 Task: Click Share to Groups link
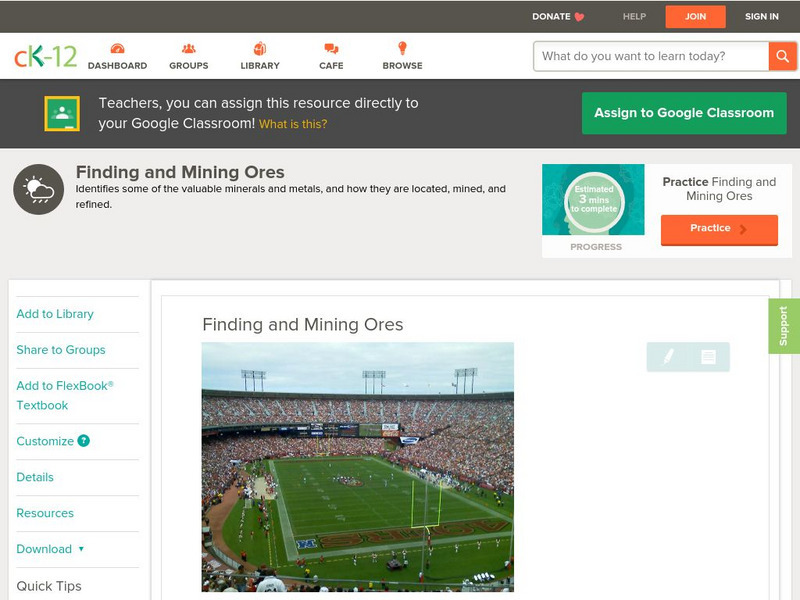[61, 350]
